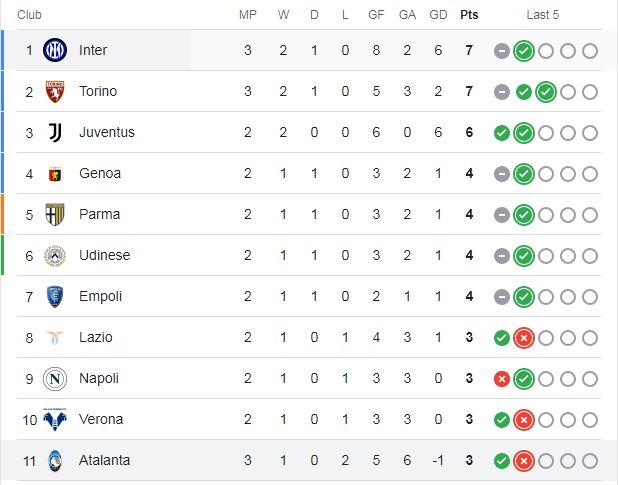Click Napoli's first red loss icon

[502, 379]
